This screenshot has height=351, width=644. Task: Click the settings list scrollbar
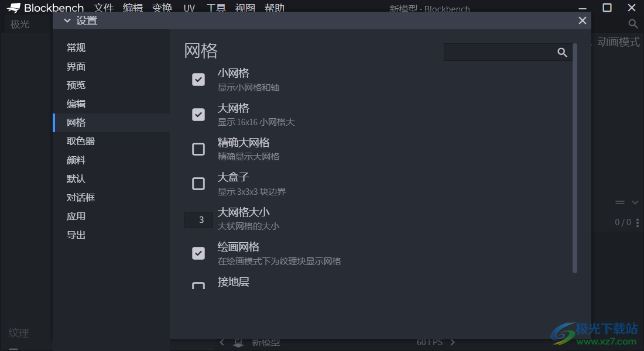point(575,158)
